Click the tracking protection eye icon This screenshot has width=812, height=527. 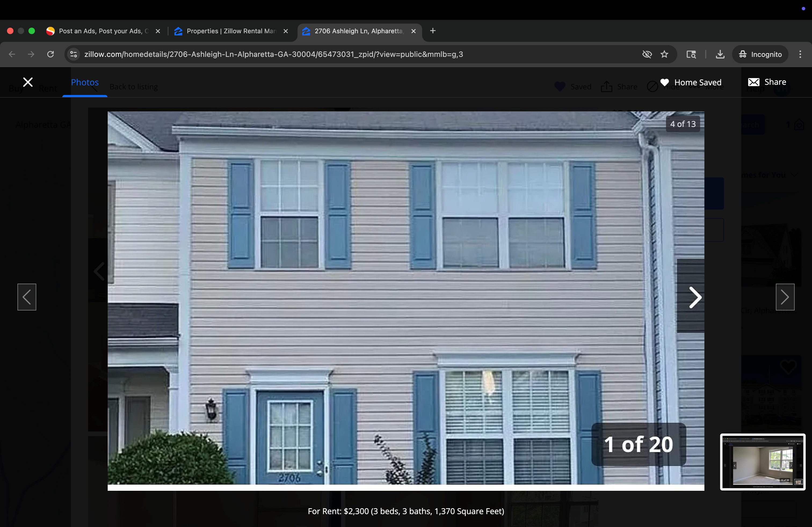[647, 54]
